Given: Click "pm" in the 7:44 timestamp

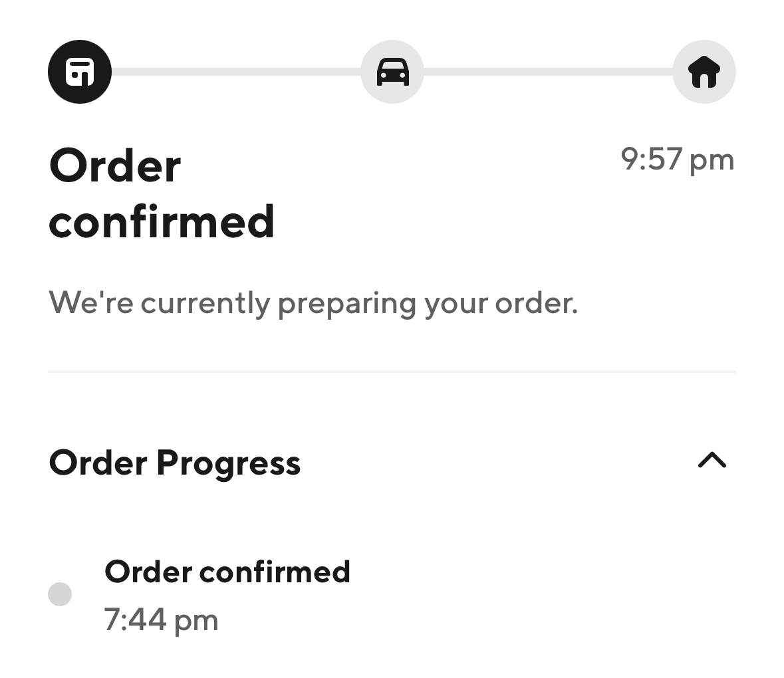Looking at the screenshot, I should point(196,621).
